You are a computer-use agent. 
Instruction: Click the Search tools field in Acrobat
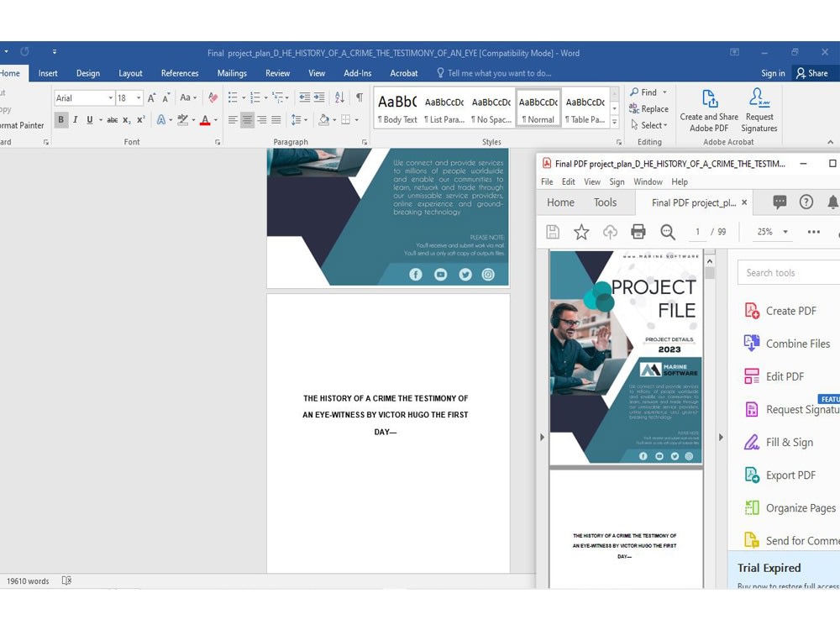pyautogui.click(x=789, y=273)
